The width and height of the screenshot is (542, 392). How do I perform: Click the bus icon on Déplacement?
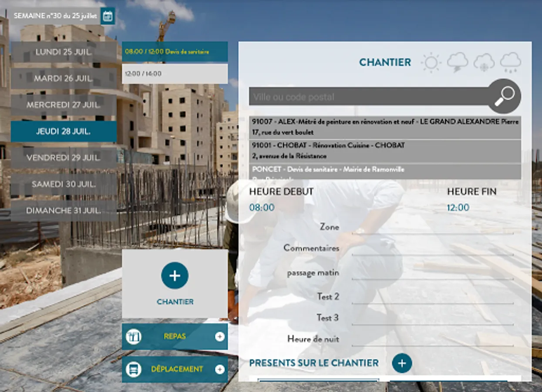[x=134, y=369]
